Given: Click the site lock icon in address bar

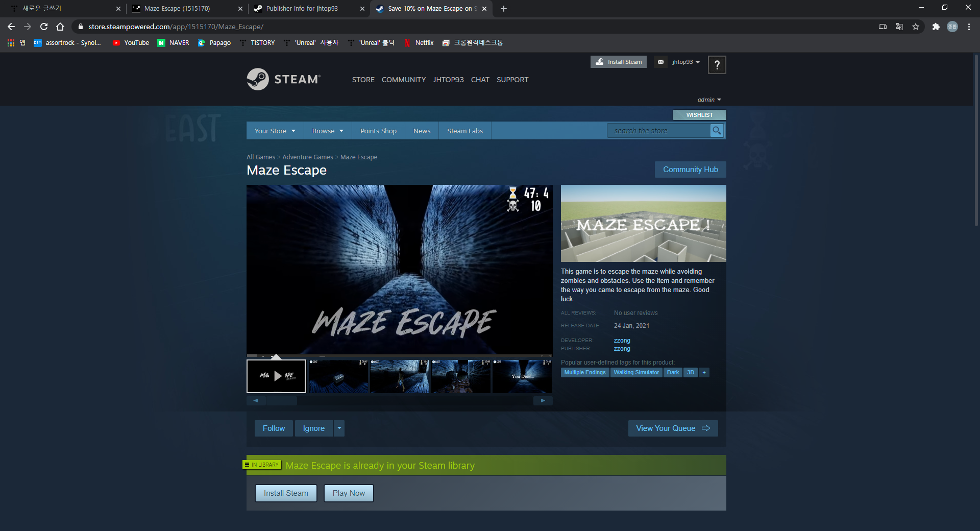Looking at the screenshot, I should (80, 27).
